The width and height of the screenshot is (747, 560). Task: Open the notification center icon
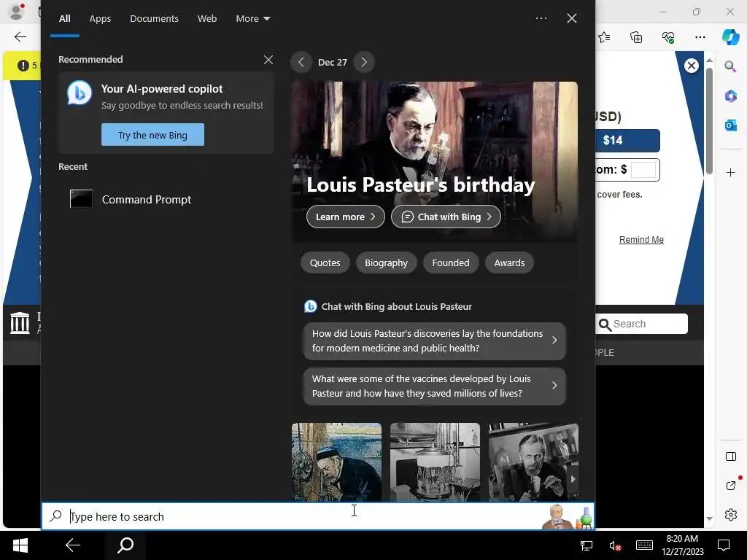724,545
